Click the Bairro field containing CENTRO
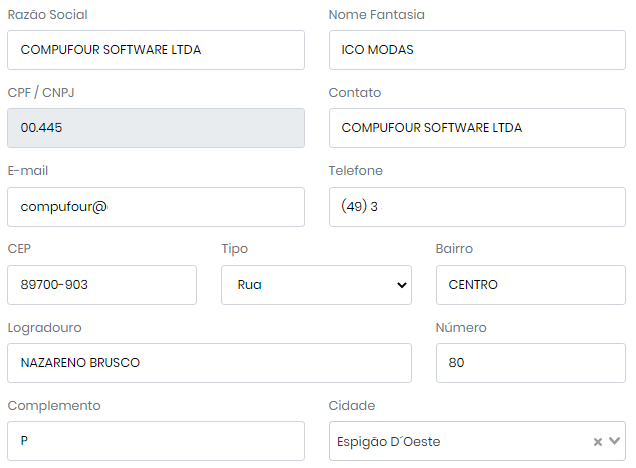 pyautogui.click(x=530, y=285)
